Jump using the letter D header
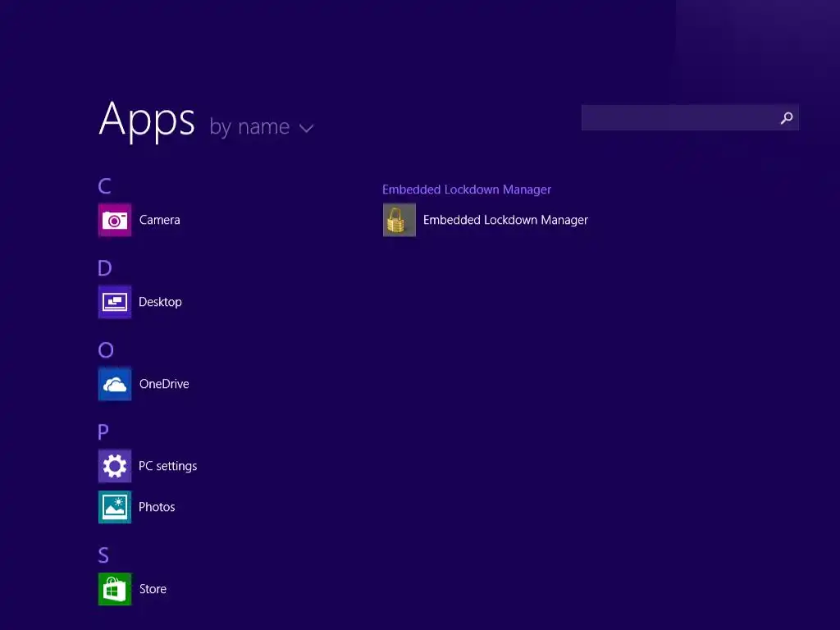Image resolution: width=840 pixels, height=630 pixels. (105, 268)
